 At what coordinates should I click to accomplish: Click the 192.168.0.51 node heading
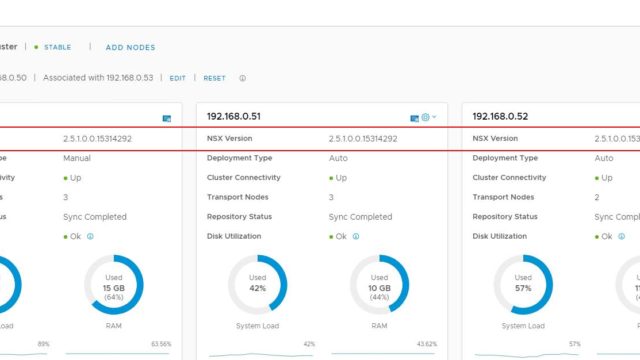[233, 116]
